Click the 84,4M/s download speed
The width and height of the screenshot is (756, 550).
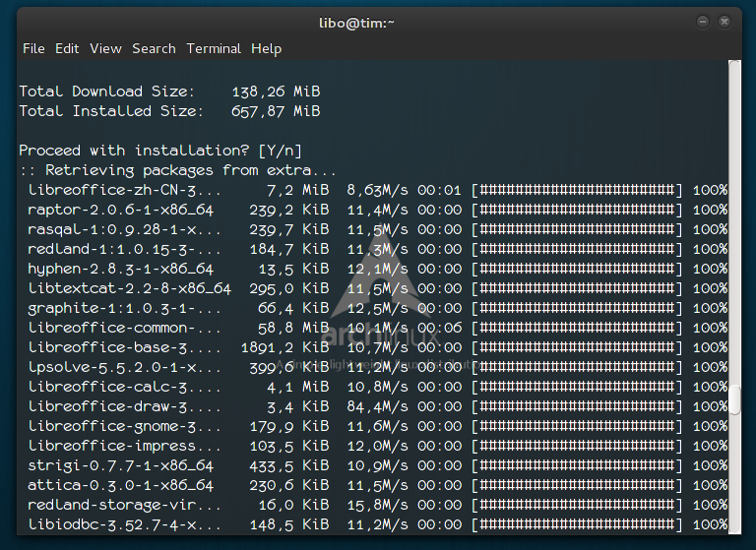[378, 406]
